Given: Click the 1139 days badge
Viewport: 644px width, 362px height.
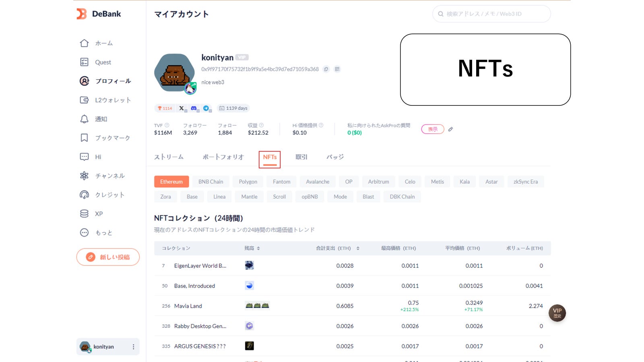Looking at the screenshot, I should coord(233,108).
